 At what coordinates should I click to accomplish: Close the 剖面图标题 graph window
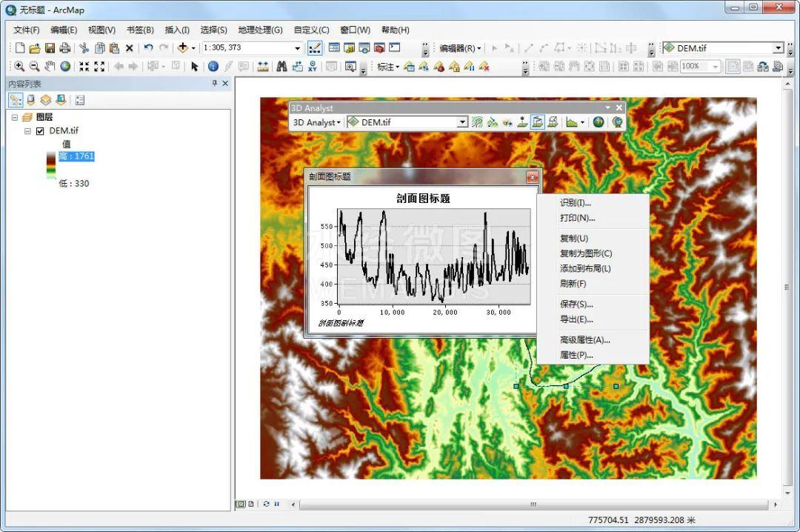[x=532, y=177]
